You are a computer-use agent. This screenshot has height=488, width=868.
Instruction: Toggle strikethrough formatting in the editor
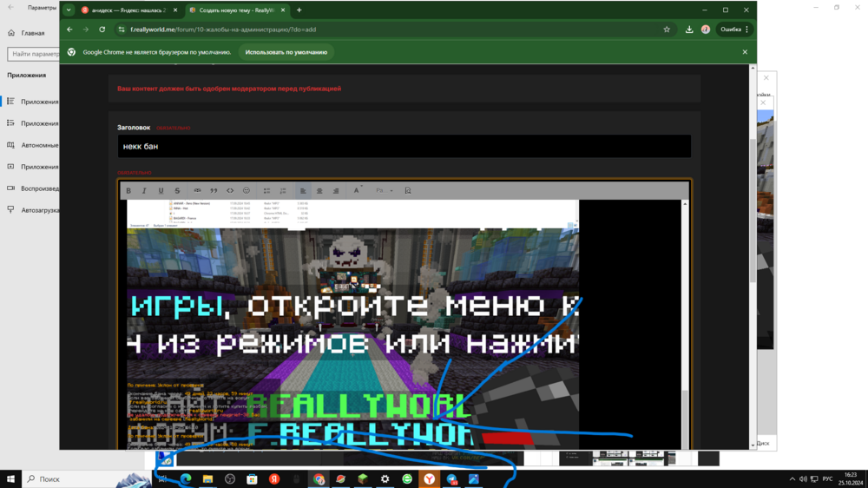tap(177, 190)
